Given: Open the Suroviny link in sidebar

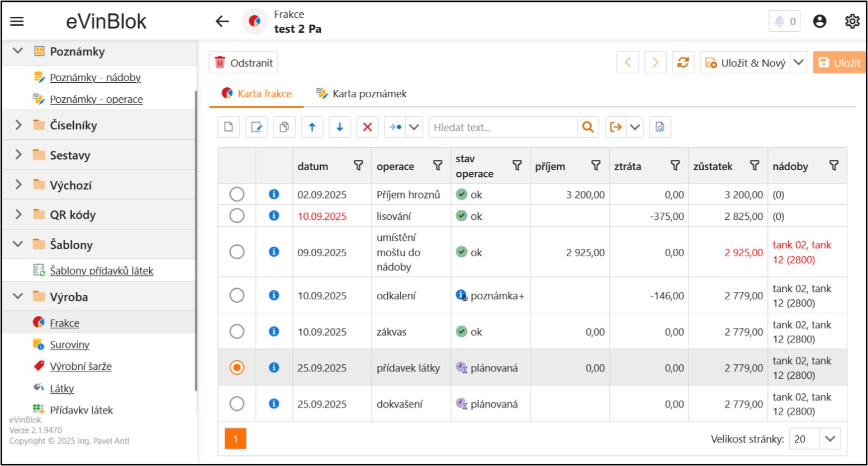Looking at the screenshot, I should (69, 345).
